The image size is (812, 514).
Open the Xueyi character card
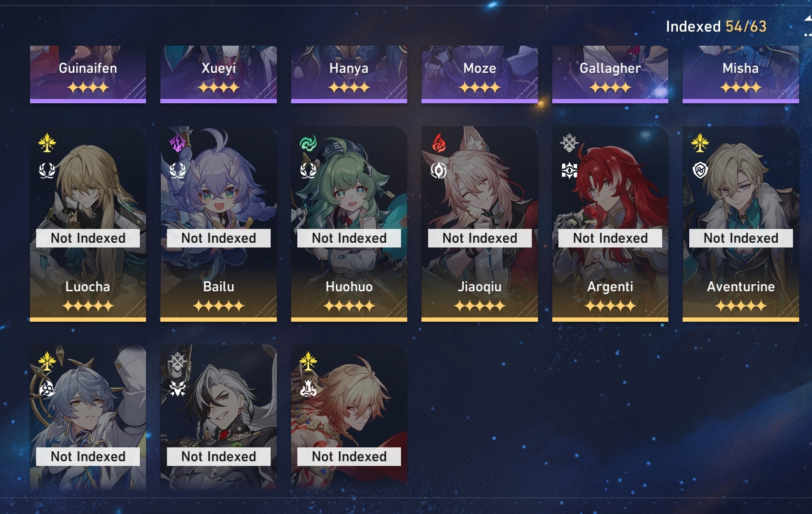218,74
